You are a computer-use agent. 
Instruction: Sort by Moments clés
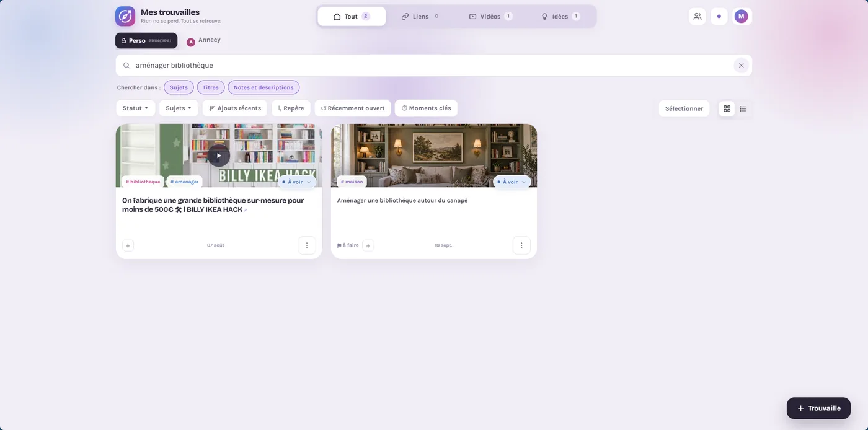point(426,108)
